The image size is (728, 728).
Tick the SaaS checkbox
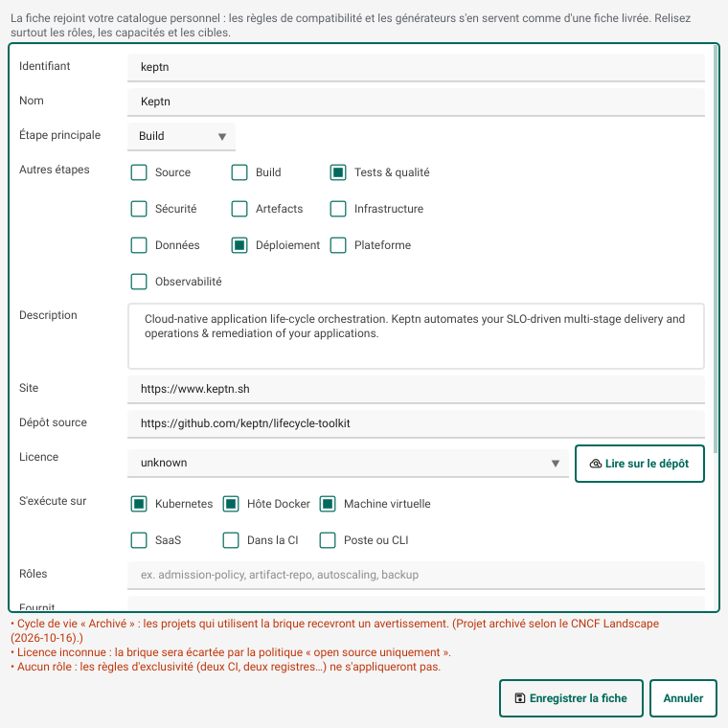tap(139, 540)
